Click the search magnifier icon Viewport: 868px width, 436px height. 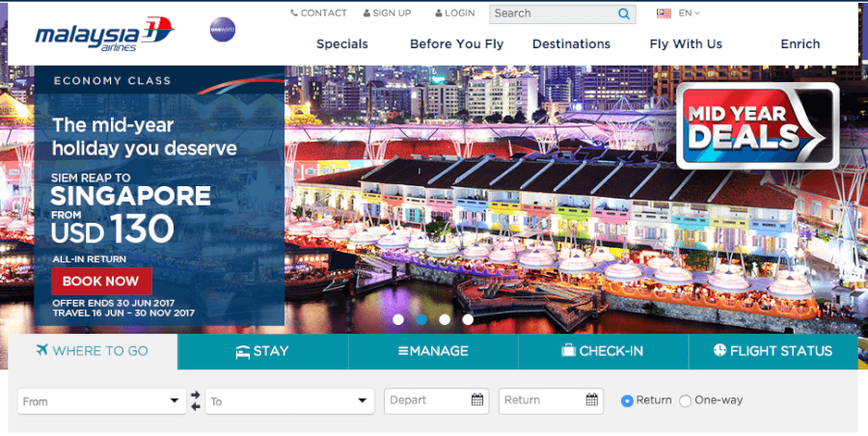point(624,14)
